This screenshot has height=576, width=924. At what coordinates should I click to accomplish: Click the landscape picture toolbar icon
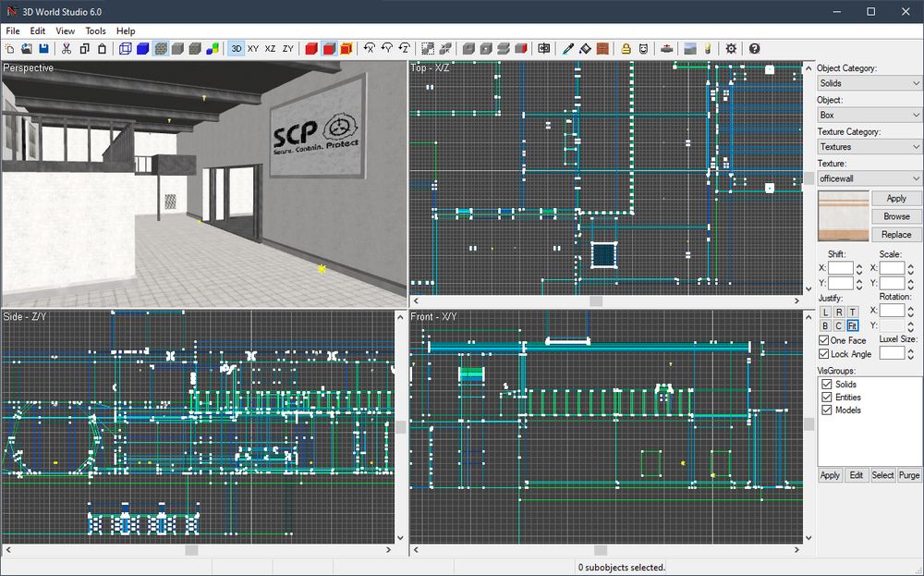click(x=690, y=48)
